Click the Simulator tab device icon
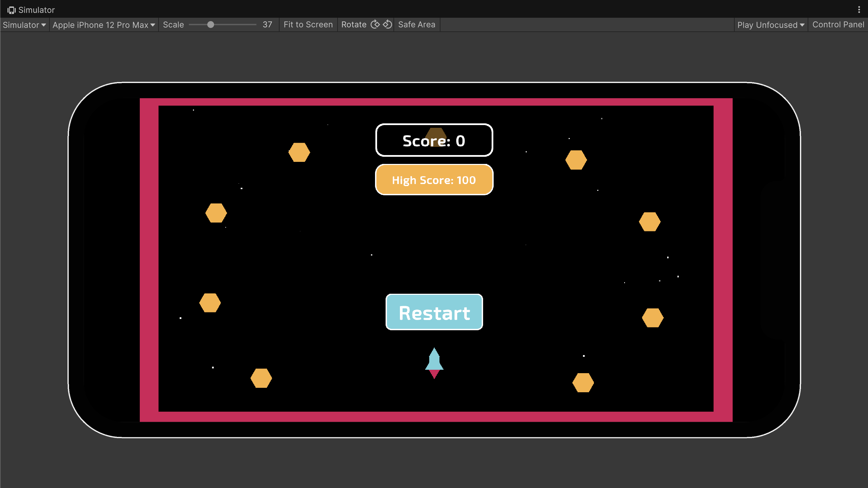This screenshot has height=488, width=868. pos(11,10)
